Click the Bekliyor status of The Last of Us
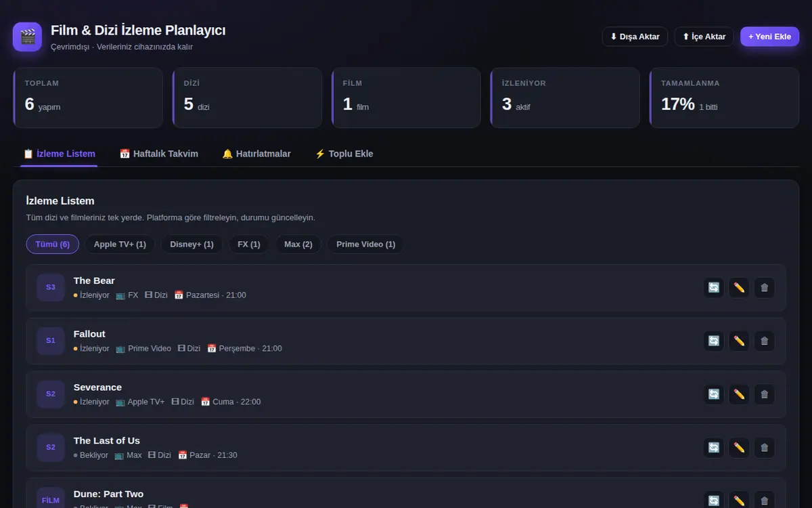This screenshot has width=812, height=508. pos(91,455)
